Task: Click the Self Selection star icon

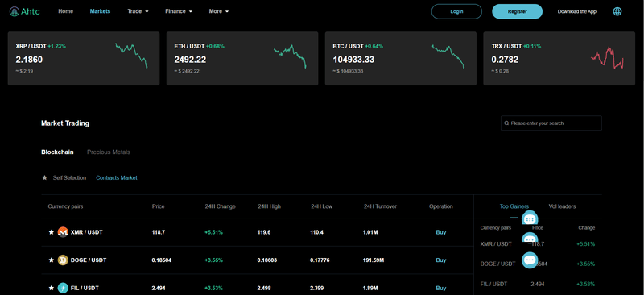Action: pos(44,178)
